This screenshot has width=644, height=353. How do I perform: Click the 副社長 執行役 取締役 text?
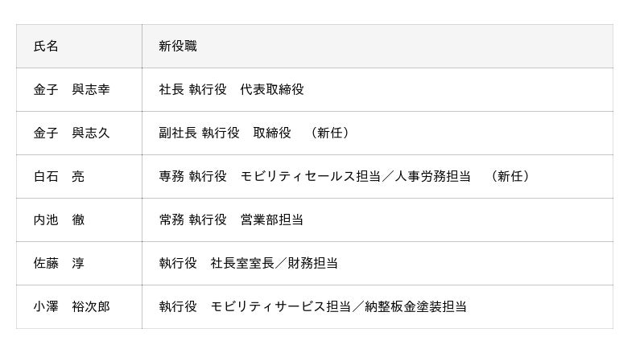pos(225,133)
